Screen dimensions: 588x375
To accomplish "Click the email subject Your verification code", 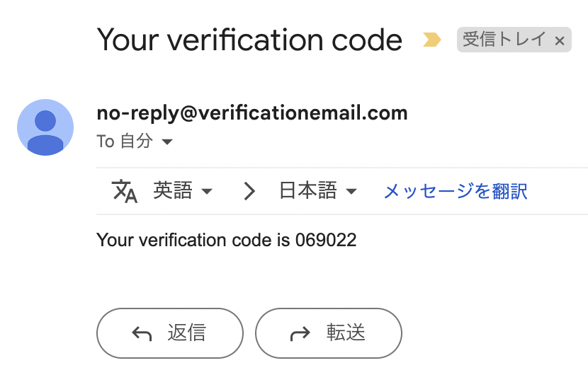I will pyautogui.click(x=249, y=40).
